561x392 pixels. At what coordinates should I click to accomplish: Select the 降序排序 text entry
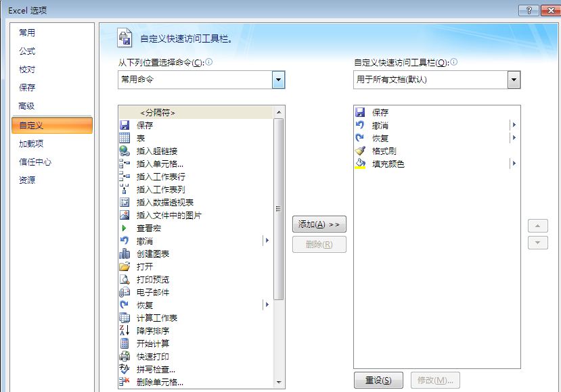coord(153,331)
